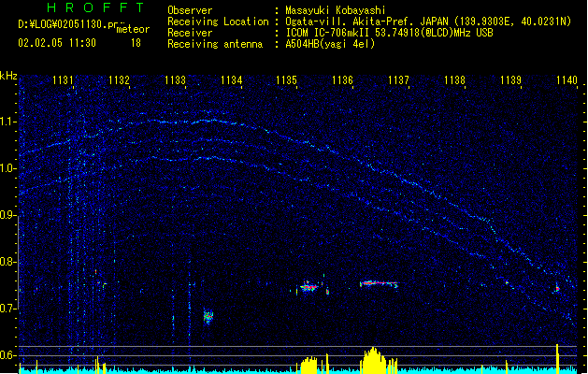Select observer name Masayuki Kobayashi

tap(336, 10)
